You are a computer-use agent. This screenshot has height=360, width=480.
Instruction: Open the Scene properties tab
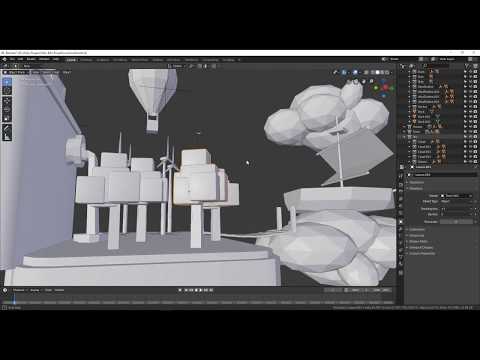pyautogui.click(x=401, y=205)
